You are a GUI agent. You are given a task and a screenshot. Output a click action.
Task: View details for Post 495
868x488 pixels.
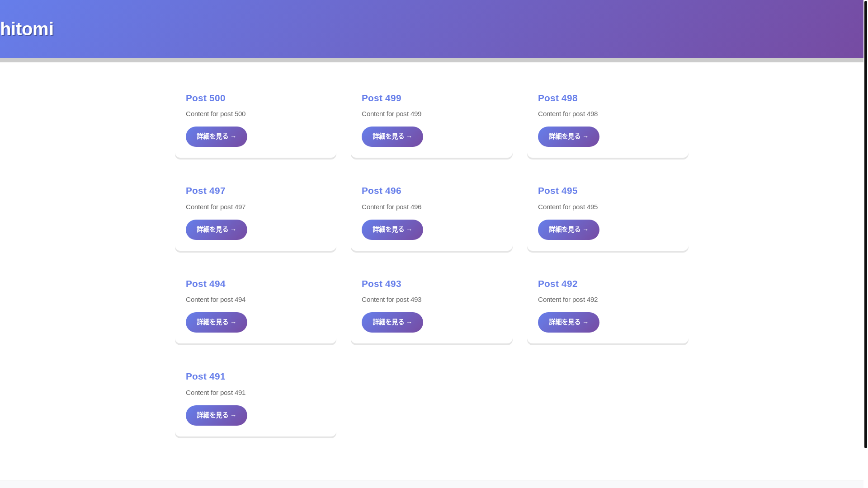click(x=568, y=230)
